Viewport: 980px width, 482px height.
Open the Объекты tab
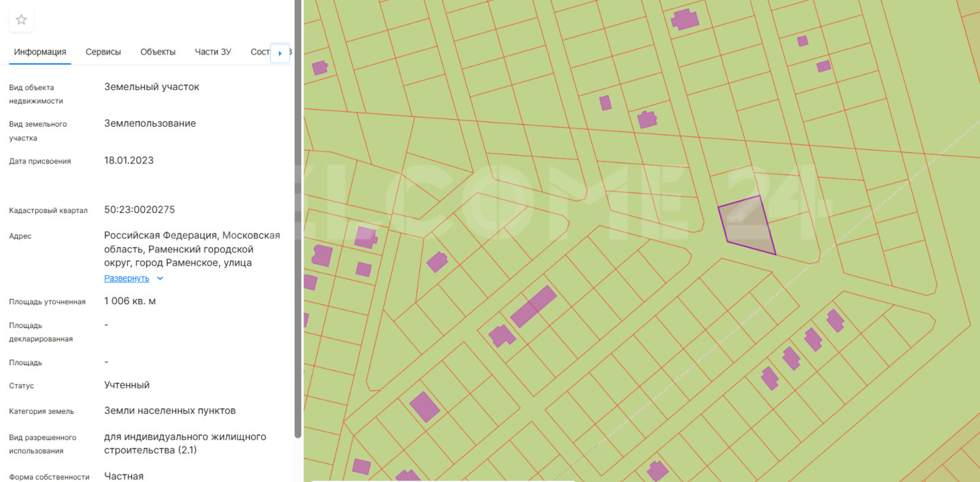coord(158,52)
